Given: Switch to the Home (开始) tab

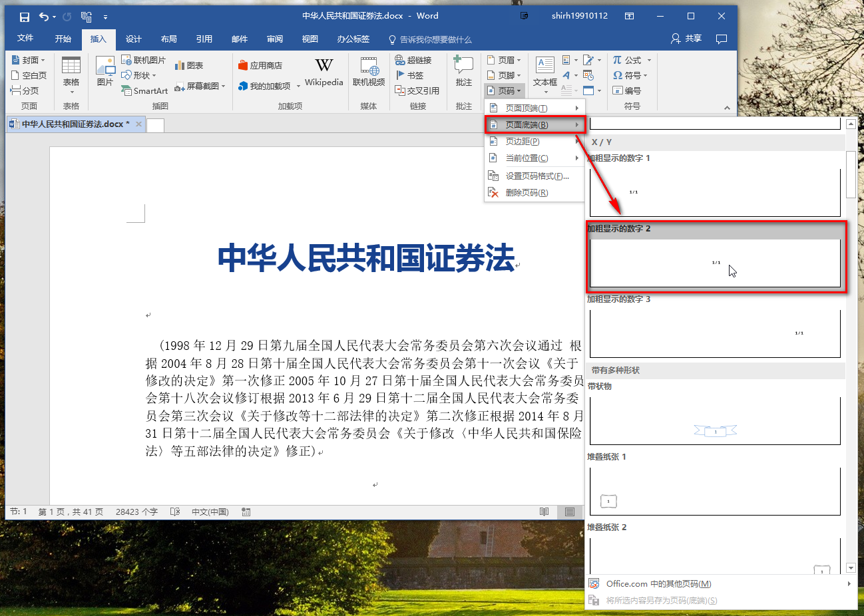Looking at the screenshot, I should 63,39.
